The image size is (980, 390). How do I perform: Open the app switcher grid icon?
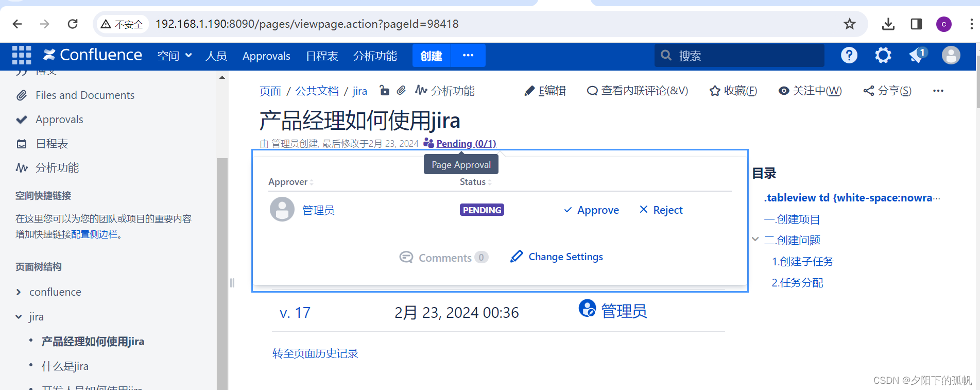[x=22, y=55]
